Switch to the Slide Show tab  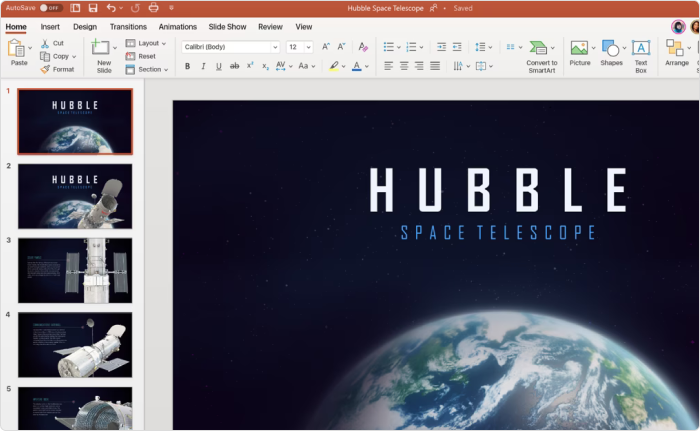pyautogui.click(x=227, y=27)
